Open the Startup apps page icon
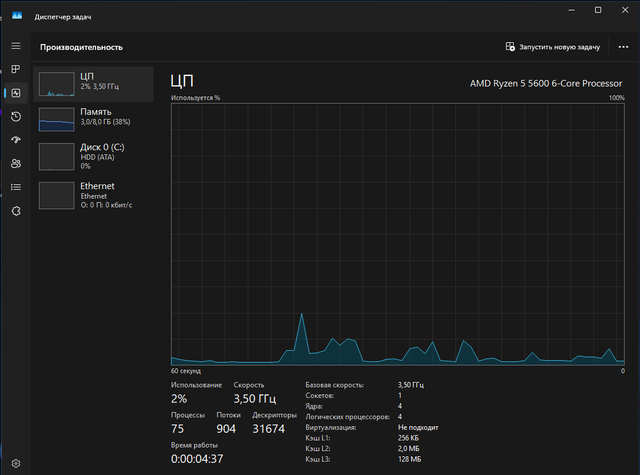Viewport: 640px width, 475px height. (16, 140)
